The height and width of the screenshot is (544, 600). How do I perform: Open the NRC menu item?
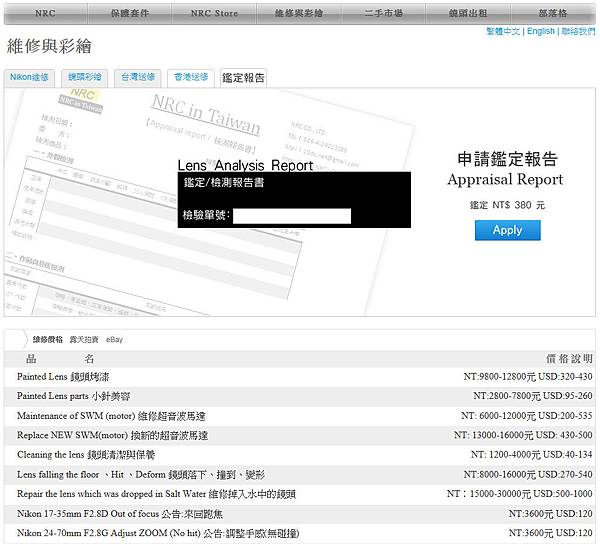point(45,13)
